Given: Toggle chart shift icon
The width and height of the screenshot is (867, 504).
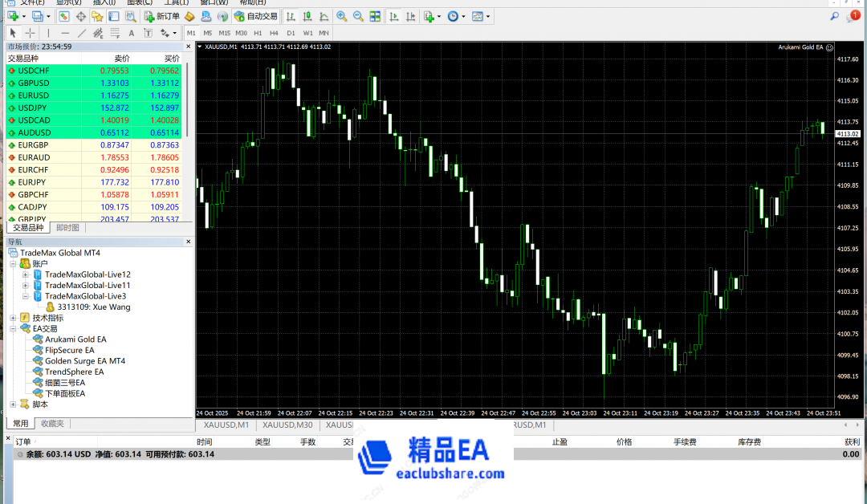Looking at the screenshot, I should [410, 17].
